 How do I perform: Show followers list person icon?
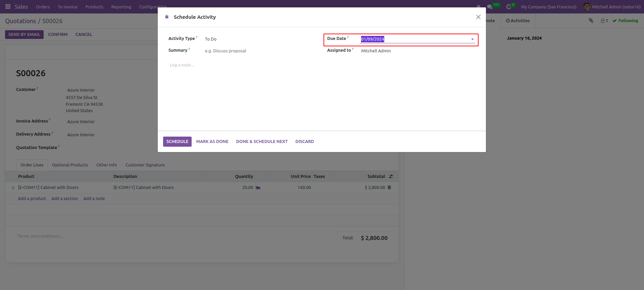[x=604, y=20]
